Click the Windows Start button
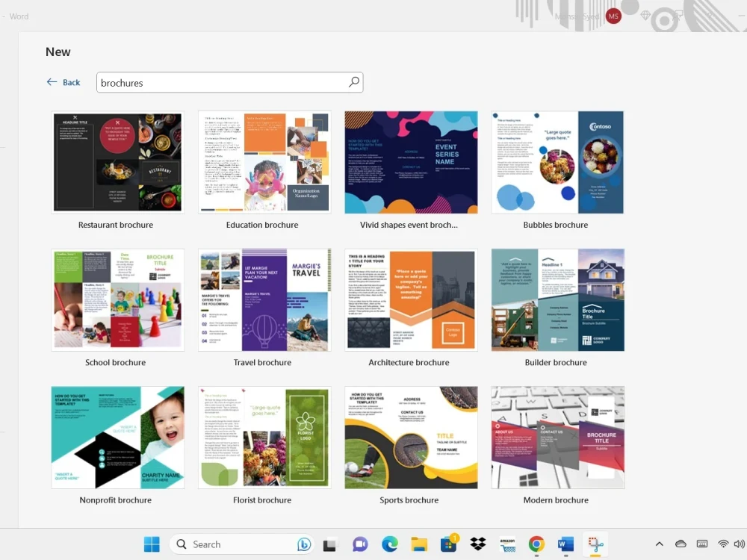The width and height of the screenshot is (747, 560). (x=152, y=544)
